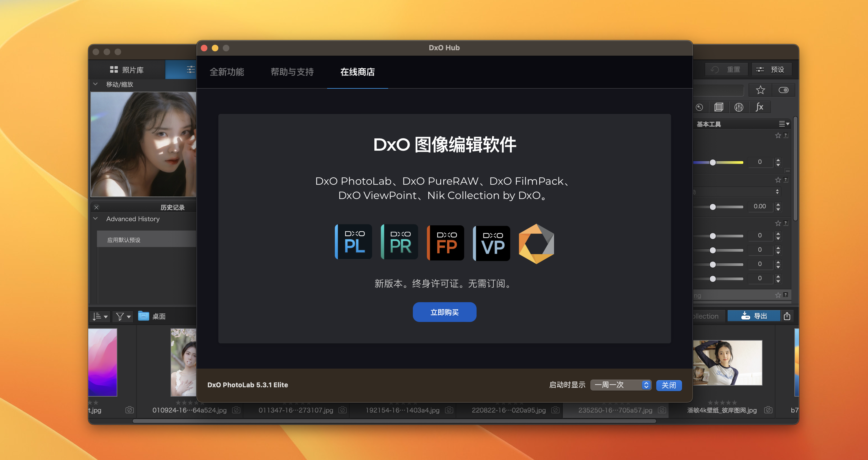868x460 pixels.
Task: Click the blue-yellow color temperature slider handle
Action: click(713, 163)
